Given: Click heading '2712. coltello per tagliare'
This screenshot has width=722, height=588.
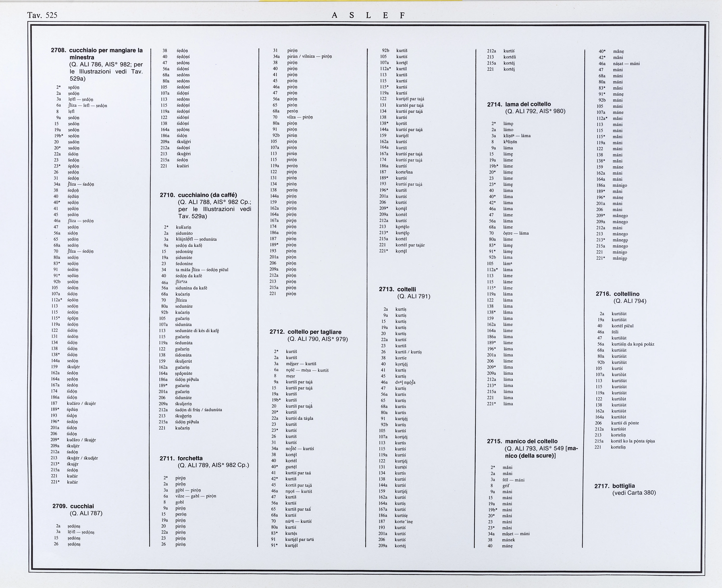Looking at the screenshot, I should [x=305, y=332].
